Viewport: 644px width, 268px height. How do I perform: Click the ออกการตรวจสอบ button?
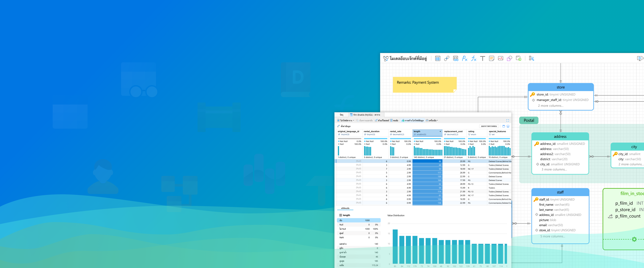click(x=489, y=126)
